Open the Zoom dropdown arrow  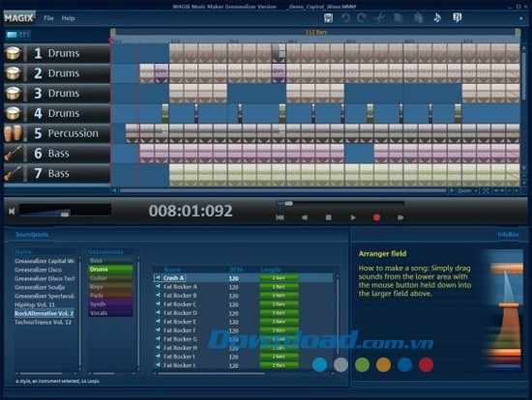point(476,191)
